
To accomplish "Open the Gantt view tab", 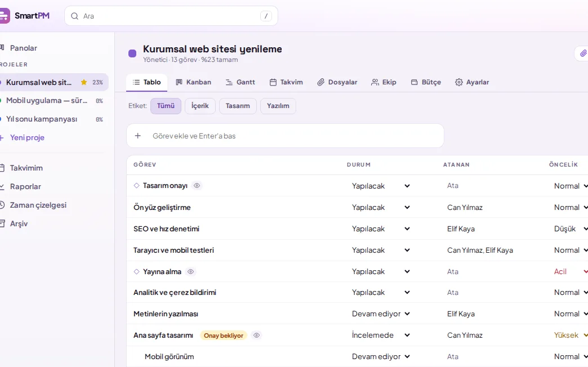I will (240, 82).
